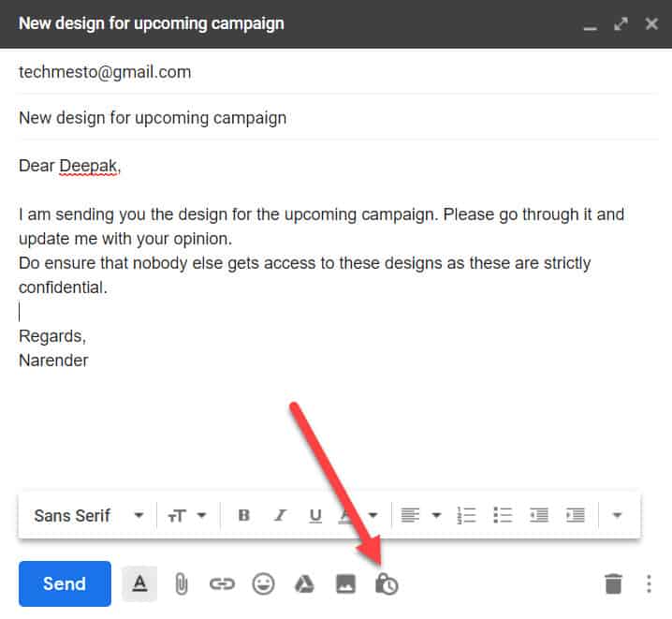
Task: Open the text size dropdown
Action: pos(187,515)
